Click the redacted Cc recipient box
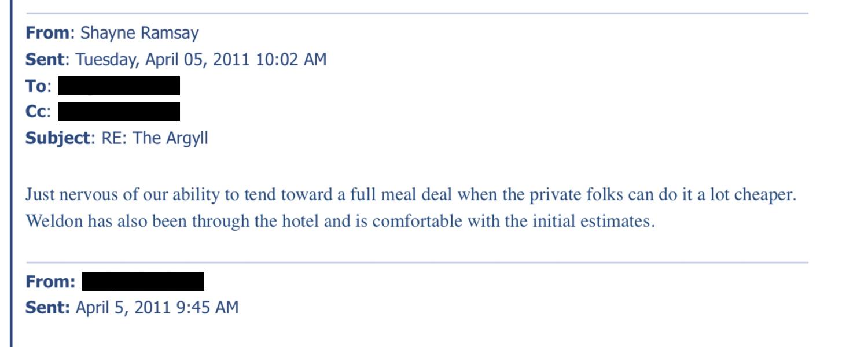 coord(119,112)
